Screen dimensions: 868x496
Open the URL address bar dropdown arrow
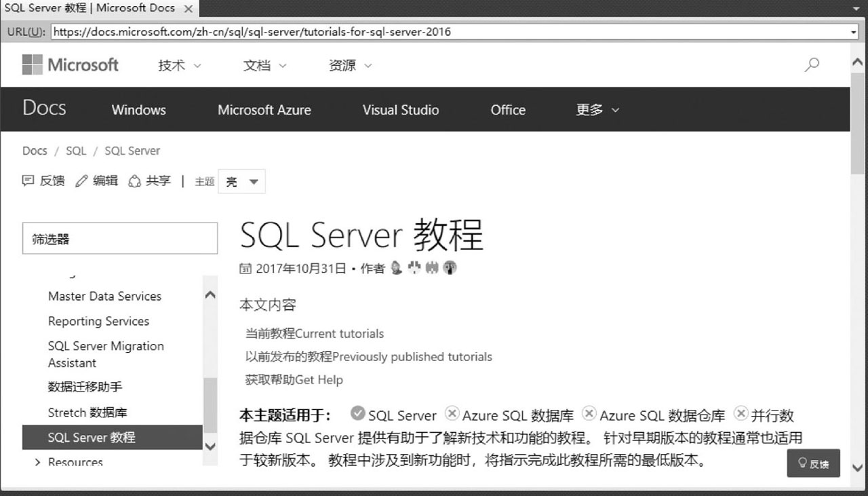[x=854, y=32]
